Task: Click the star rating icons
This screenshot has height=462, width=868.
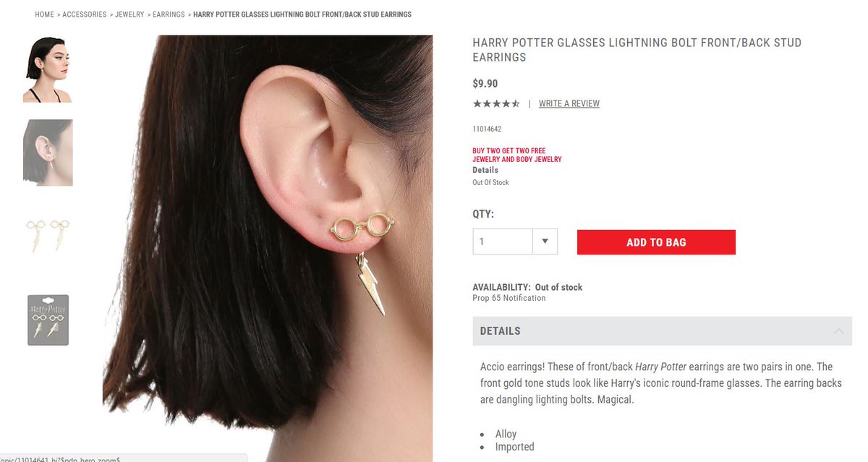Action: 496,103
